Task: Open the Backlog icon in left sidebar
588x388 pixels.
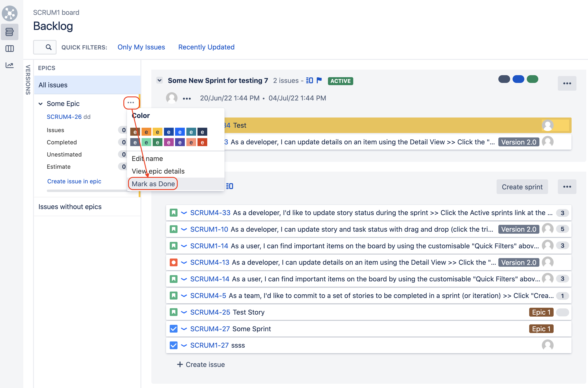Action: click(9, 32)
